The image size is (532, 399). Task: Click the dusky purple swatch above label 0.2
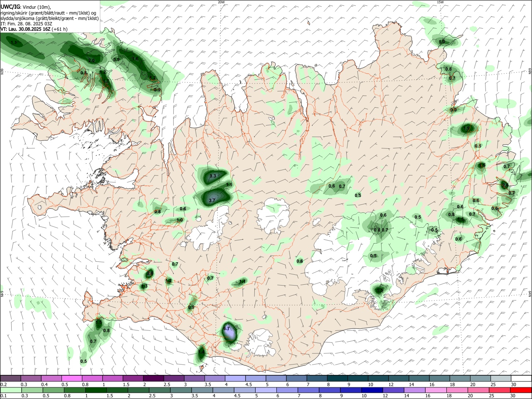10,378
